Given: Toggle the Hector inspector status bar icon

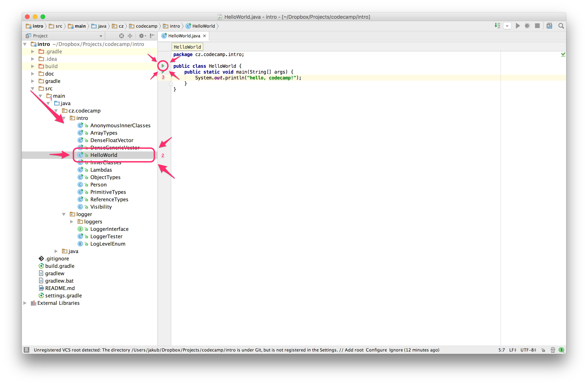Looking at the screenshot, I should tap(553, 350).
